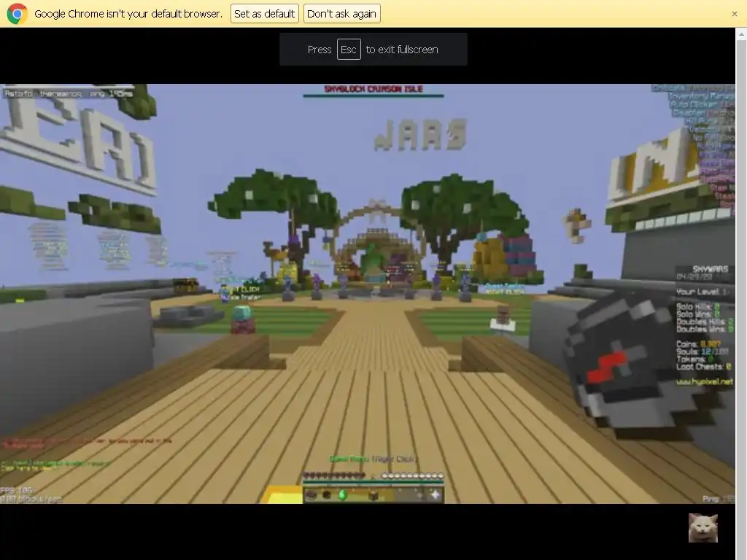Viewport: 747px width, 560px height.
Task: Click the Coins scoreboard line
Action: 698,344
